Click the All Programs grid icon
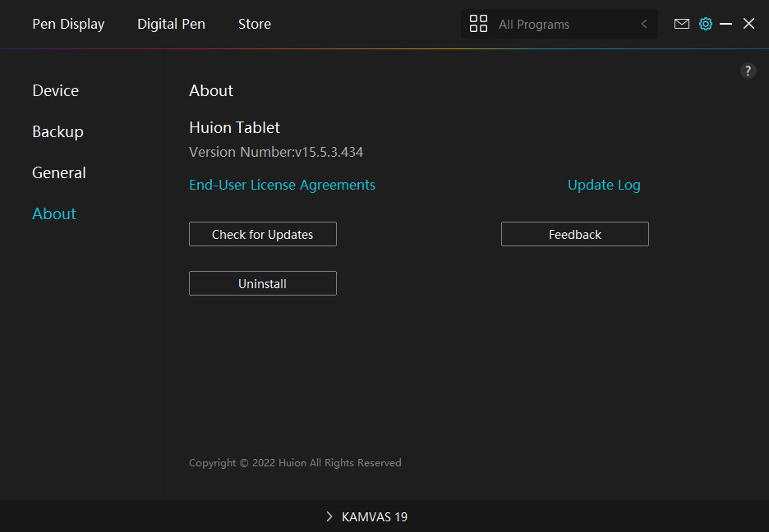 point(478,24)
